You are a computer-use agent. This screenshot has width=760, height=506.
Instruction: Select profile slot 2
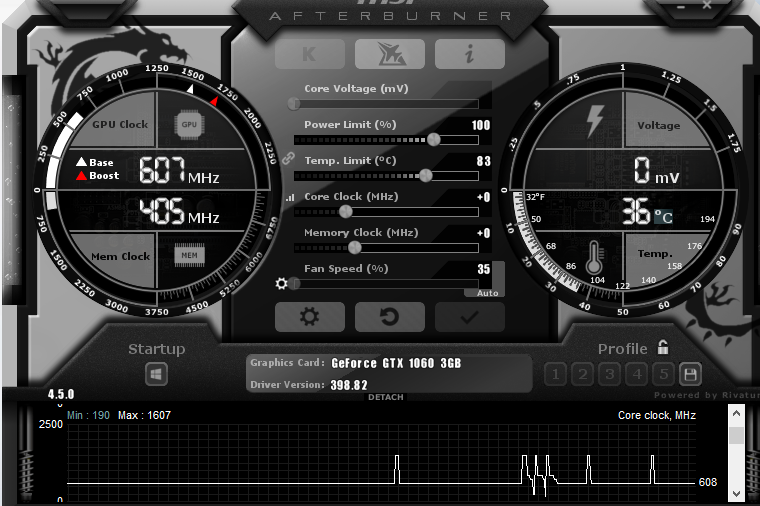click(583, 374)
